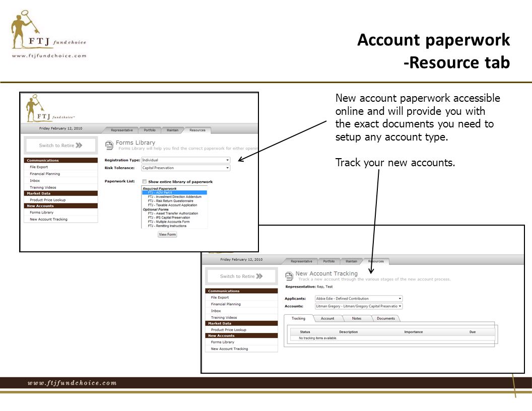Open the Accounts dropdown
The image size is (532, 411).
[x=359, y=306]
